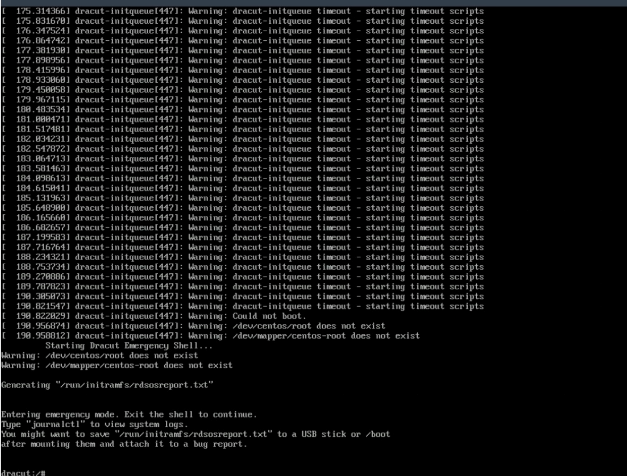627x476 pixels.
Task: Select log line with timestamp 179.967115
Action: coord(243,100)
